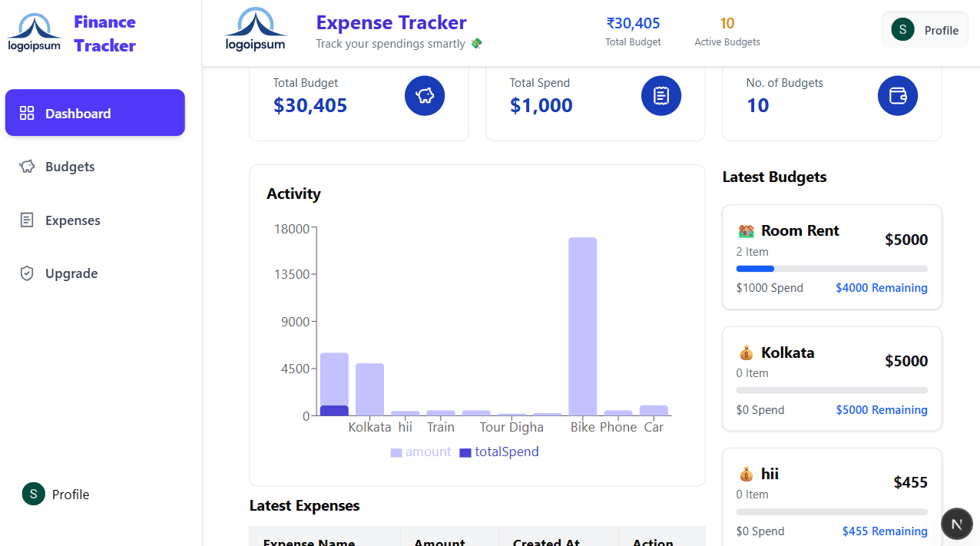Click the Next.js round N badge
The height and width of the screenshot is (546, 980).
coord(956,524)
